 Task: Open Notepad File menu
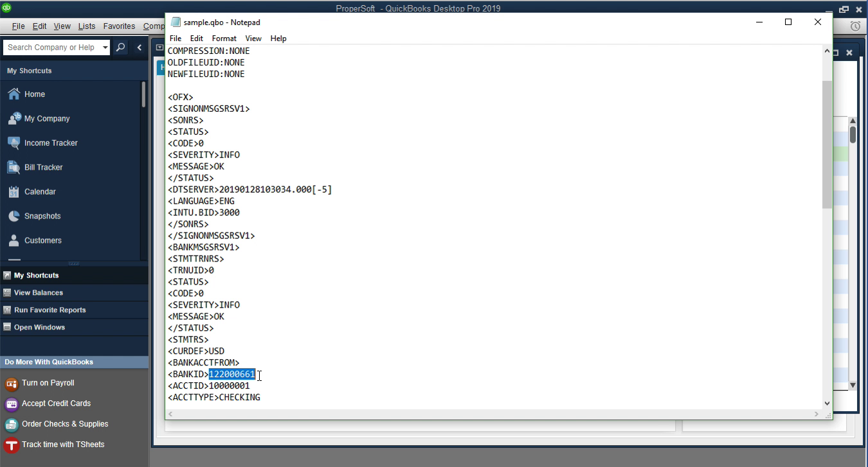(x=176, y=39)
